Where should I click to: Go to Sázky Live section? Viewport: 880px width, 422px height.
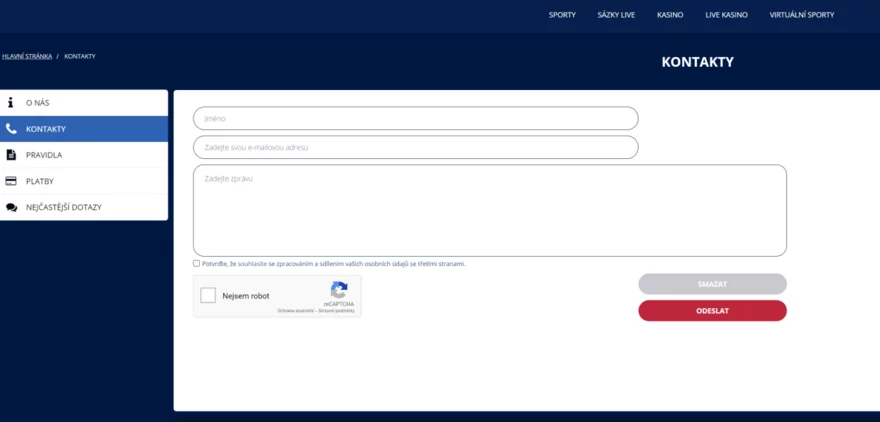pyautogui.click(x=616, y=15)
